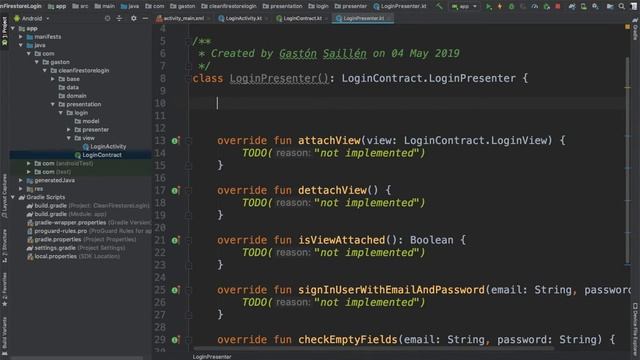Run the app with the green play icon
Viewport: 640px width, 360px height.
pyautogui.click(x=488, y=6)
